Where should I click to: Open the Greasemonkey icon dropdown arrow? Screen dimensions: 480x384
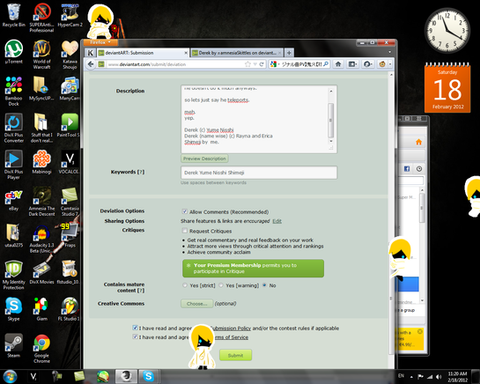point(390,64)
